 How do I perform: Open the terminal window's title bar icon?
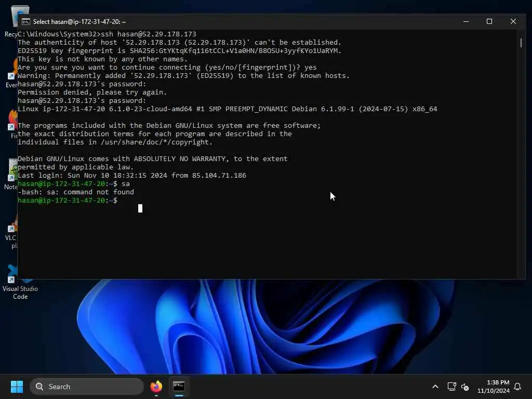(x=26, y=22)
